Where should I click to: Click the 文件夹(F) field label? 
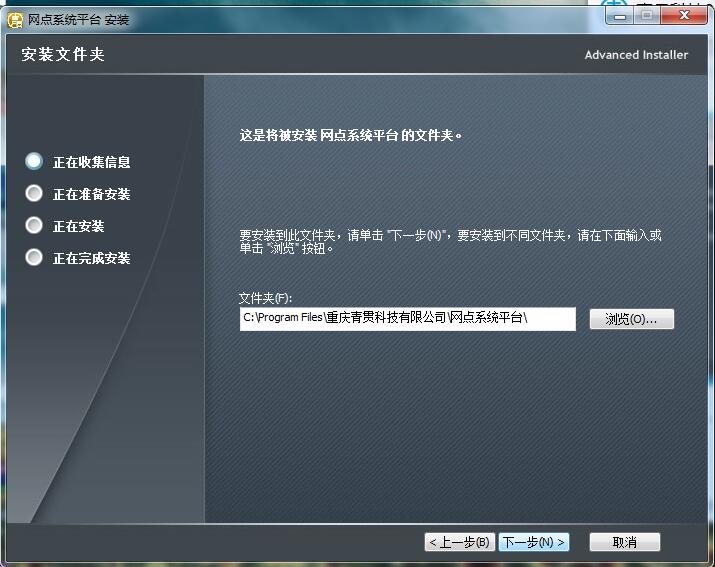click(265, 298)
